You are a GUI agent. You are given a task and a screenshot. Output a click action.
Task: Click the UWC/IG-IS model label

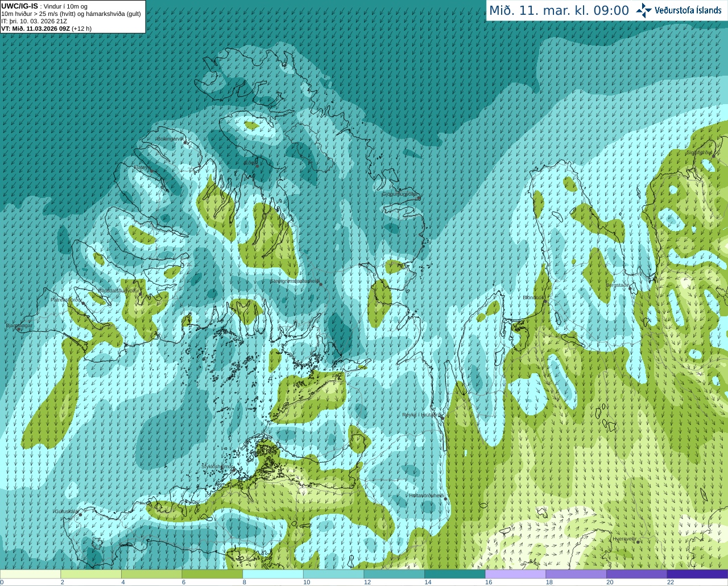[20, 6]
